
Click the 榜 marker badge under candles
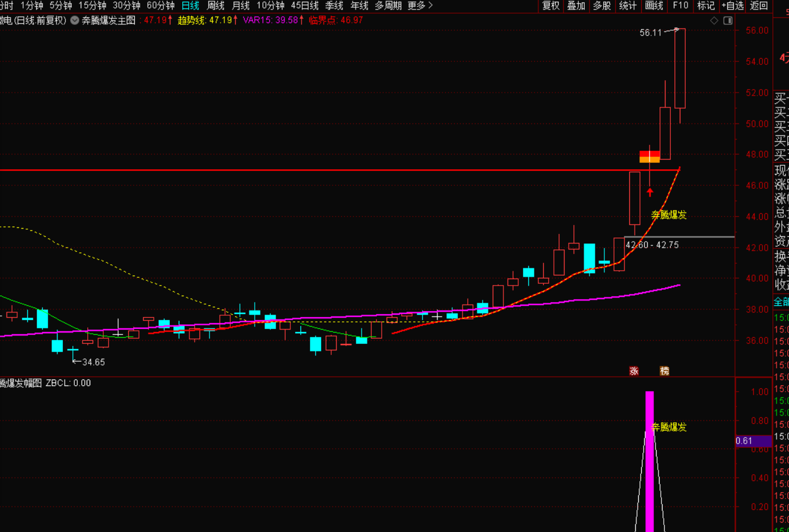[x=664, y=371]
